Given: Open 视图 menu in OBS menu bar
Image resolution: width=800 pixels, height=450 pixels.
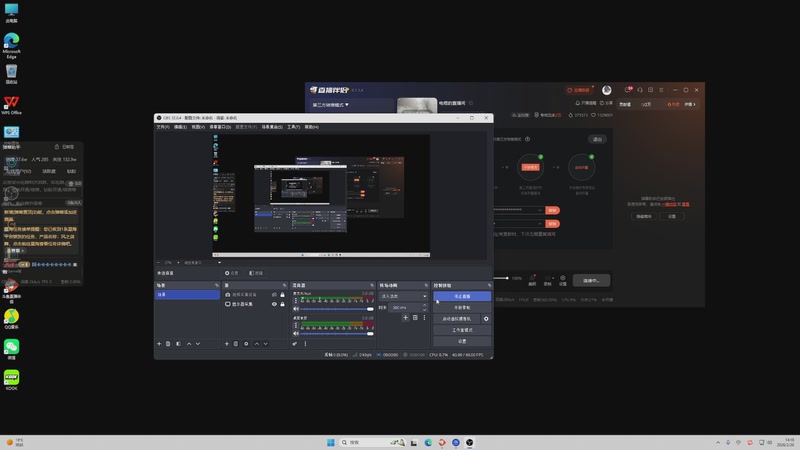Looking at the screenshot, I should [x=198, y=127].
